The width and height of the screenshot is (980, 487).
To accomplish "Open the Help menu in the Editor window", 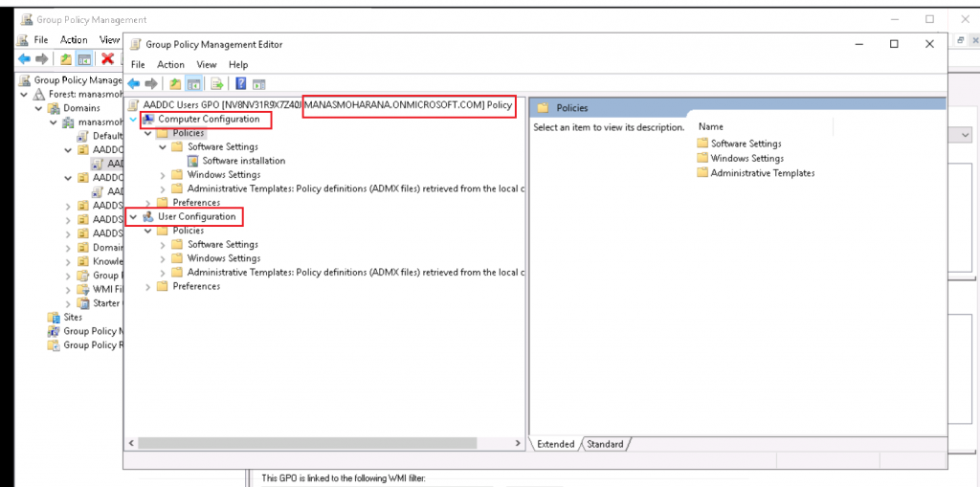I will [237, 64].
